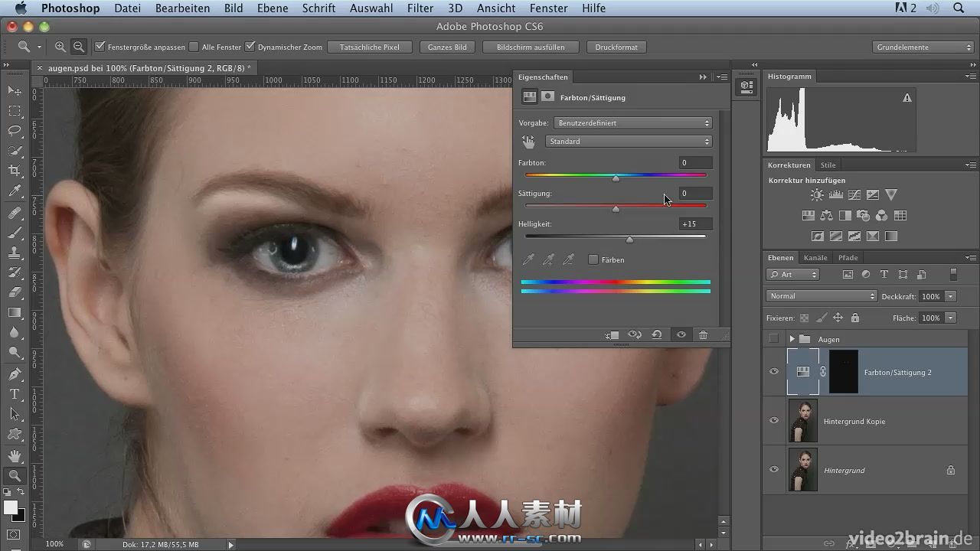The width and height of the screenshot is (980, 551).
Task: Switch to masks view in Eigenschaften
Action: (x=547, y=97)
